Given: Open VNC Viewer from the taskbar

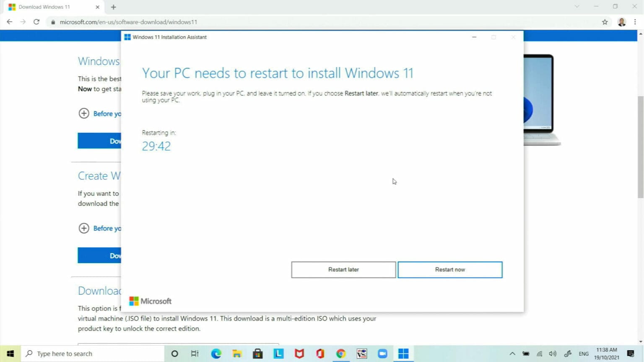Looking at the screenshot, I should (x=361, y=353).
